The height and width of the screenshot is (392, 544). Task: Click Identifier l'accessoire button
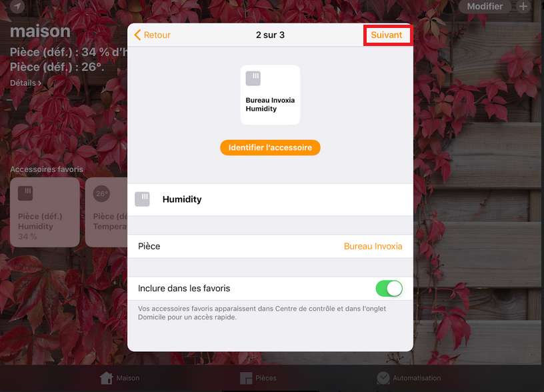(270, 148)
